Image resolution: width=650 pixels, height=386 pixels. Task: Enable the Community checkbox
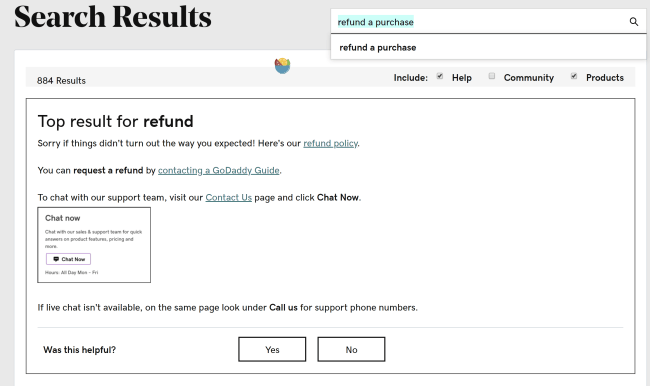[492, 76]
